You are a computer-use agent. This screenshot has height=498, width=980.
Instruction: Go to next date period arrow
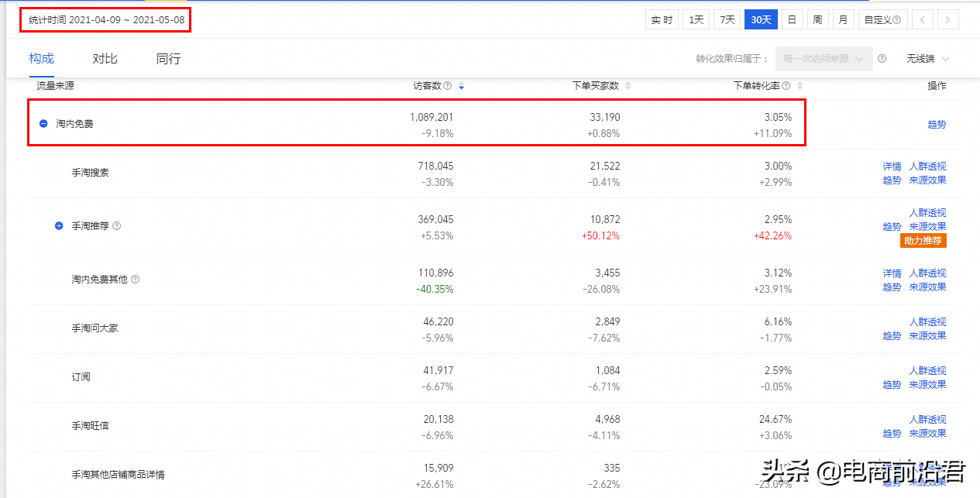pos(947,20)
